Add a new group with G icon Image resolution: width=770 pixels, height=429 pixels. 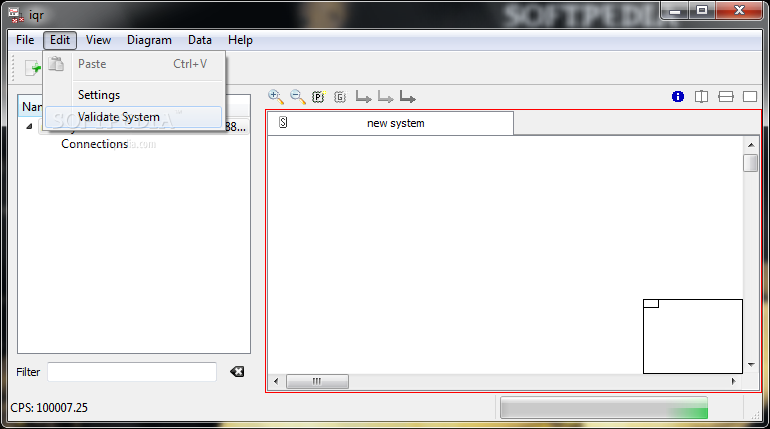340,97
